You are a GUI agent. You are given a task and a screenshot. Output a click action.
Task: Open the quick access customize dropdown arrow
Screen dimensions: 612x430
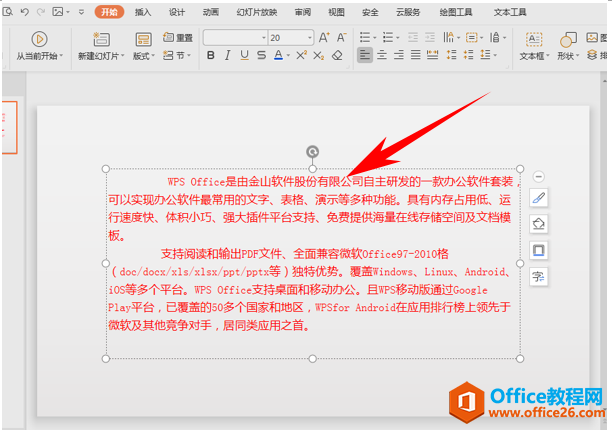[x=81, y=12]
